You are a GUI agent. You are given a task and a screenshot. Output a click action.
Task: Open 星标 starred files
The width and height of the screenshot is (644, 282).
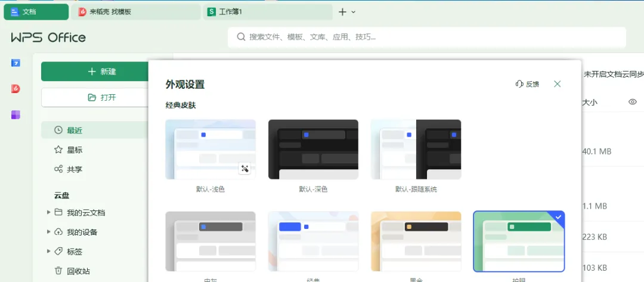[x=68, y=150]
